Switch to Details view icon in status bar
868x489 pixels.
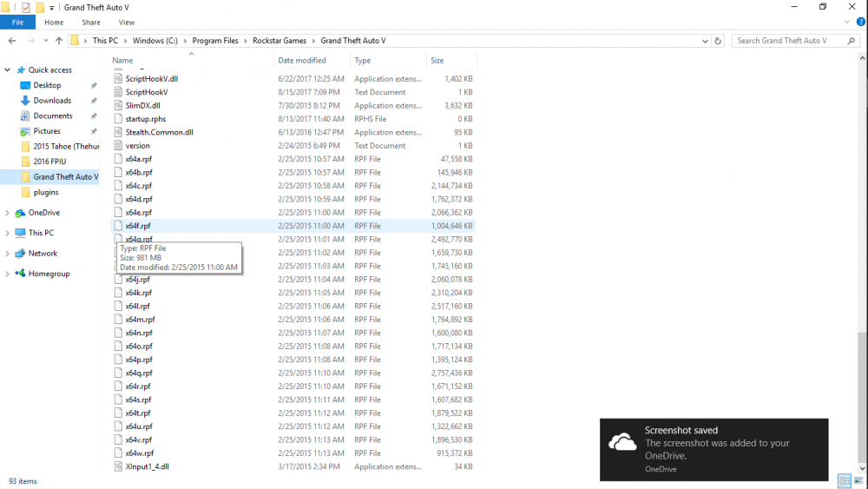[845, 480]
